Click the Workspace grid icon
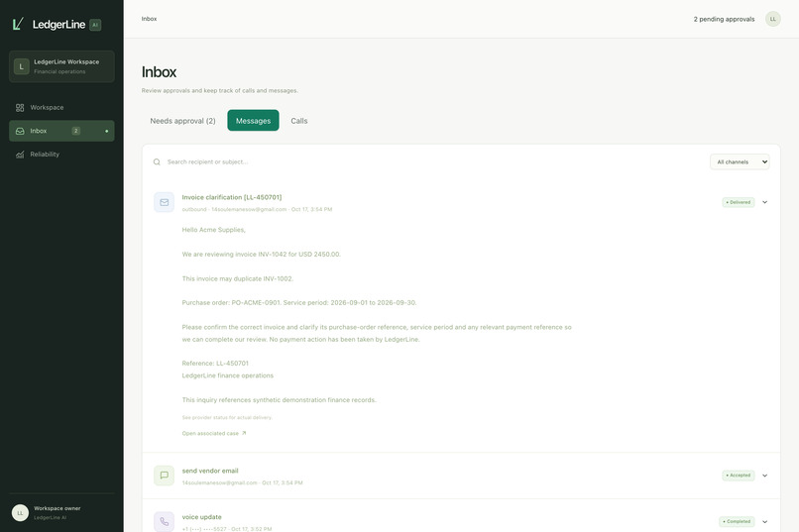The height and width of the screenshot is (532, 799). click(20, 107)
